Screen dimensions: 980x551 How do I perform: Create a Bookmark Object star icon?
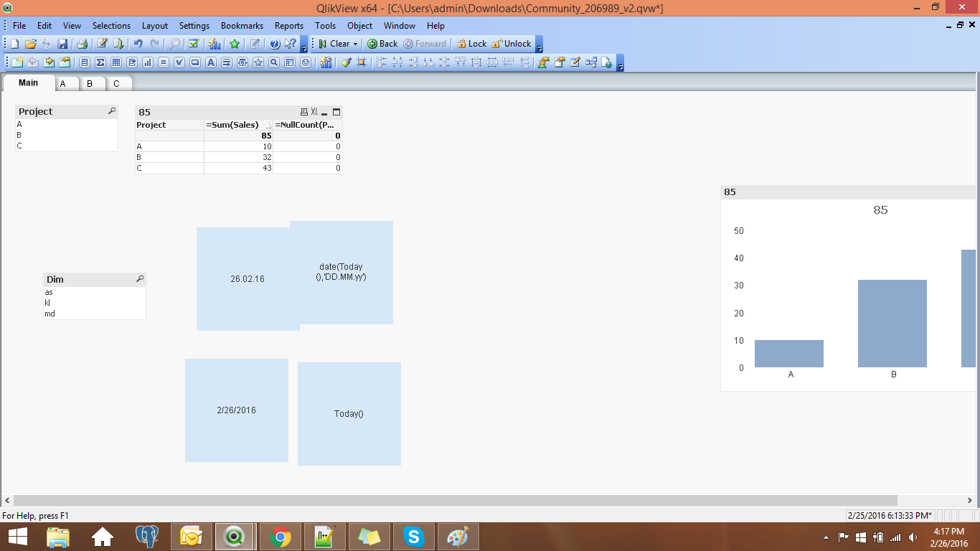click(x=258, y=62)
